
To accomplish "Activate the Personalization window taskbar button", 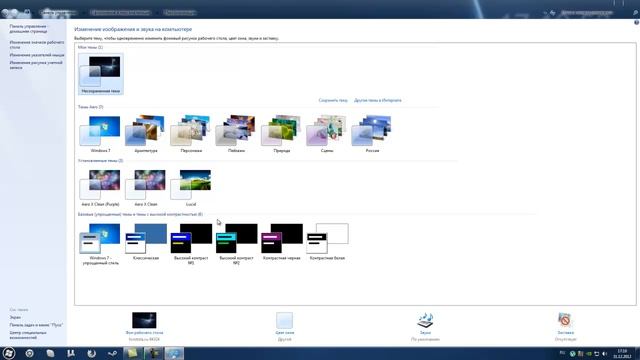I will 174,353.
